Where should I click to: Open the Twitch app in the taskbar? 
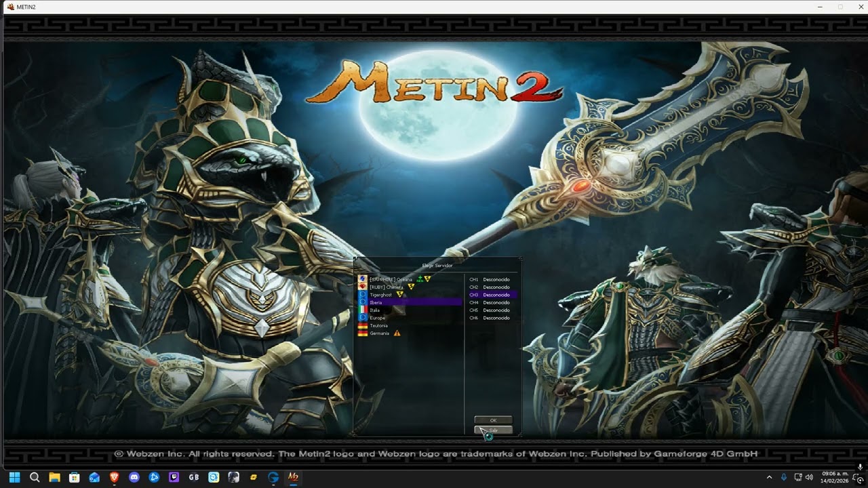(x=174, y=477)
